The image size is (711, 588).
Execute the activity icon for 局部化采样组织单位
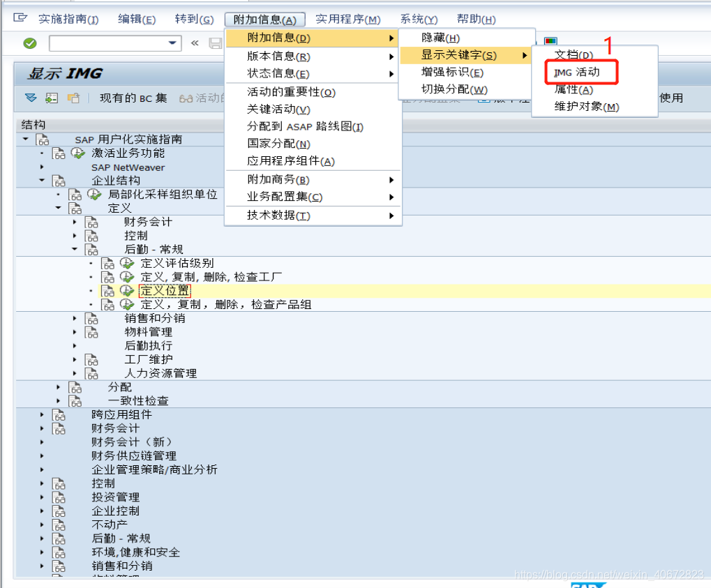pos(94,195)
